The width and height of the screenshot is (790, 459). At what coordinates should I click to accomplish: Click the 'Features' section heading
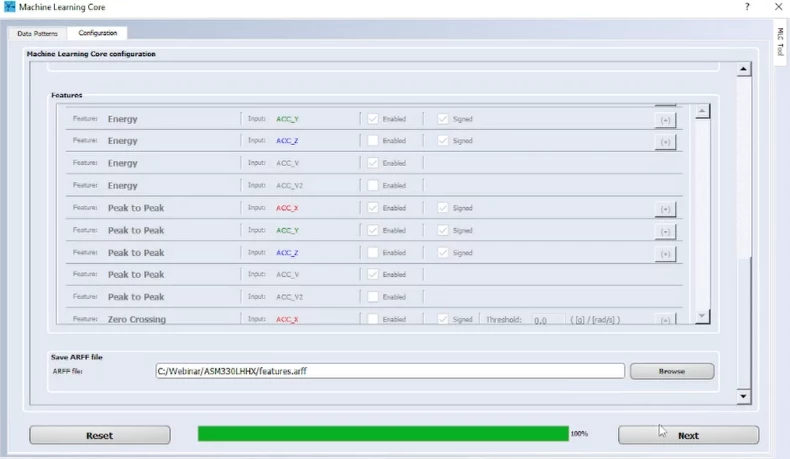click(x=67, y=95)
